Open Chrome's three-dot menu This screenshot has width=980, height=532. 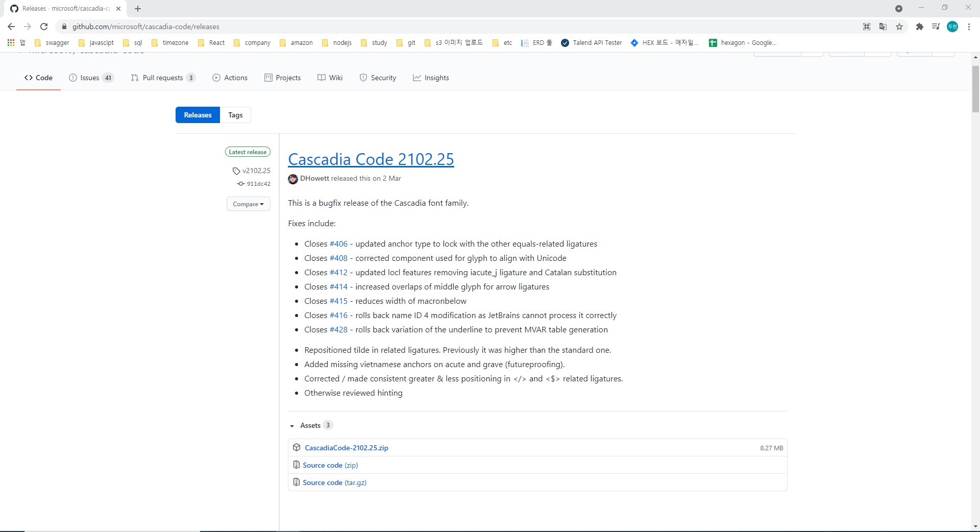click(969, 27)
